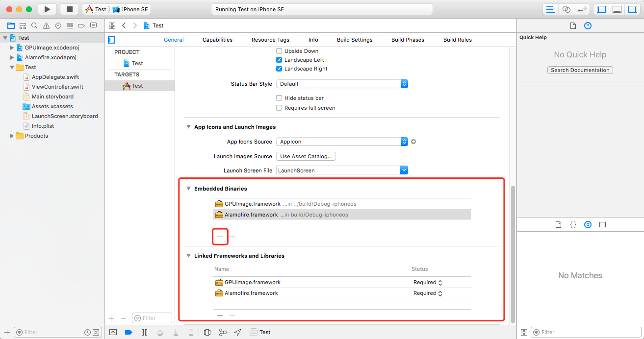Expand GPUImage.xcodeproj in the navigator

(x=12, y=48)
